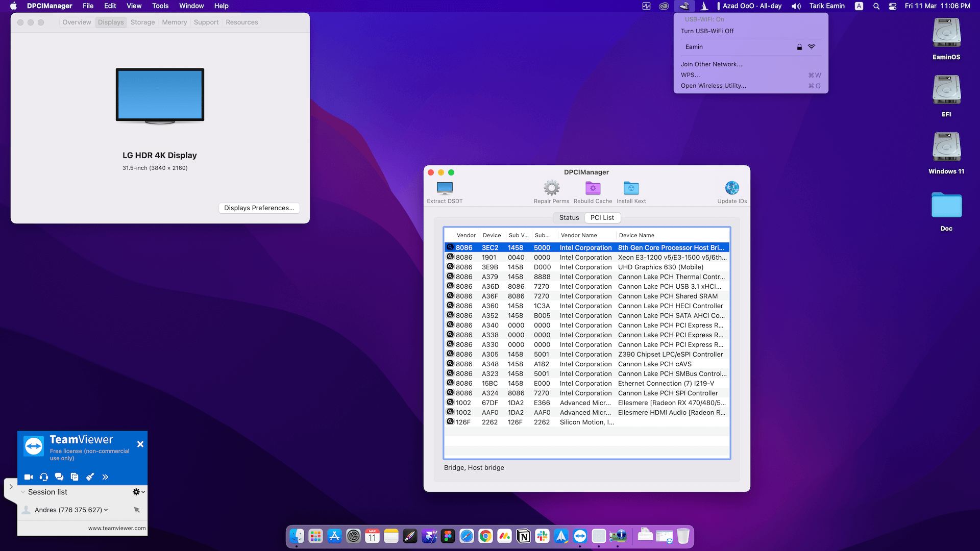The height and width of the screenshot is (551, 980).
Task: Click the Update IDs globe icon
Action: 732,188
